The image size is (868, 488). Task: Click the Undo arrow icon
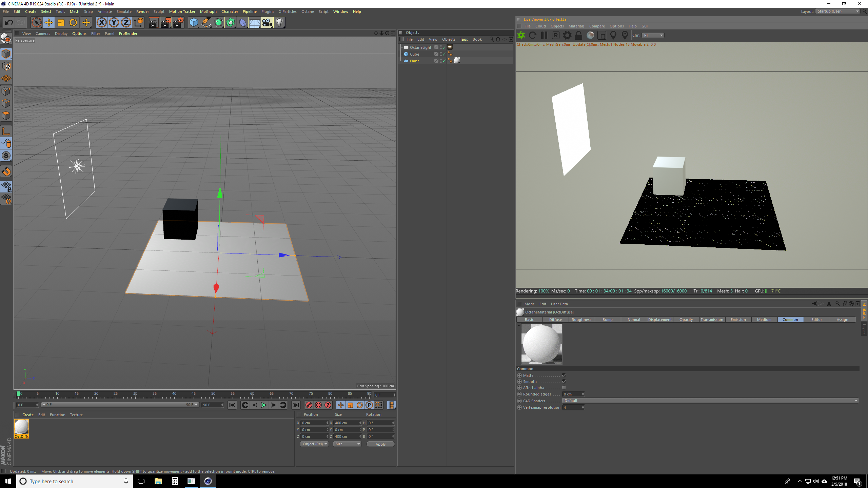[9, 23]
